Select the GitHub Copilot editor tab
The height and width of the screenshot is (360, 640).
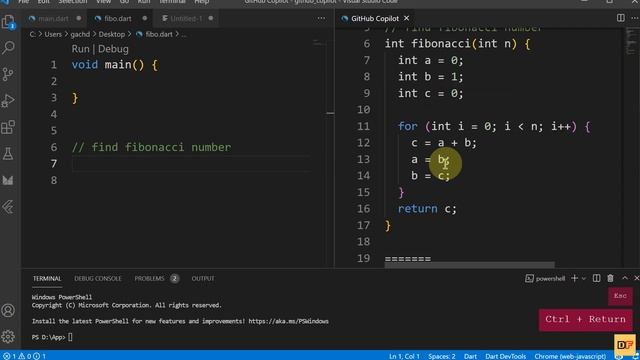(x=375, y=18)
